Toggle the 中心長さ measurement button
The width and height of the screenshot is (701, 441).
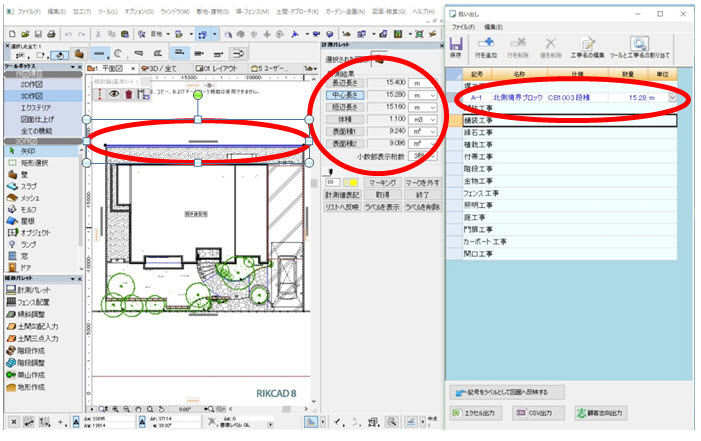[x=345, y=95]
